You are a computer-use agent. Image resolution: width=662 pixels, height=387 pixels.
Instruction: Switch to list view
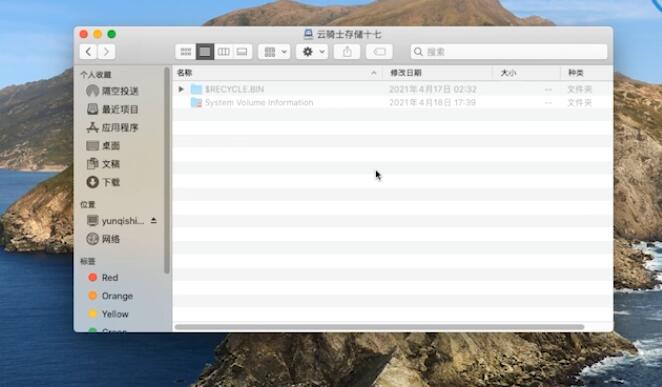tap(205, 51)
